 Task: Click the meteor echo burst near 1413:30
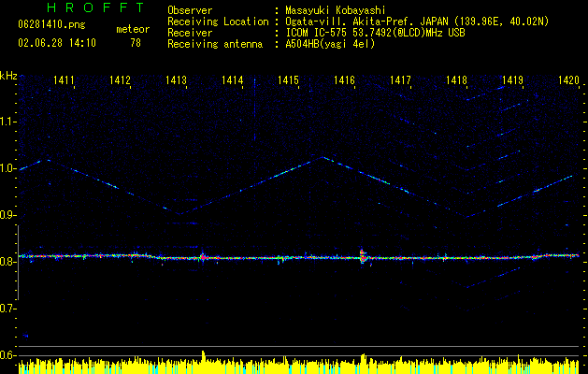(203, 257)
